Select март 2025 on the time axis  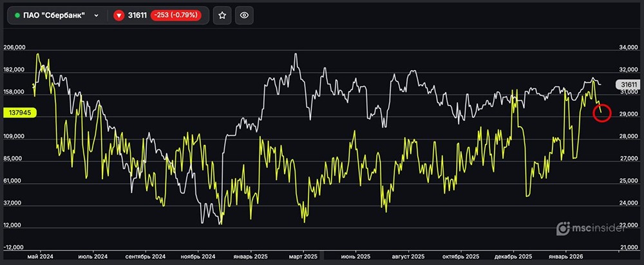coord(303,257)
